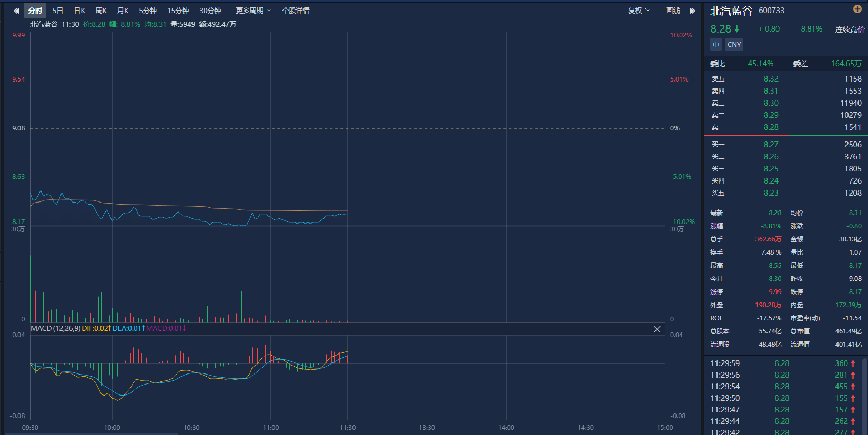Click the tick list vertical scrollbar
868x435 pixels.
point(864,394)
